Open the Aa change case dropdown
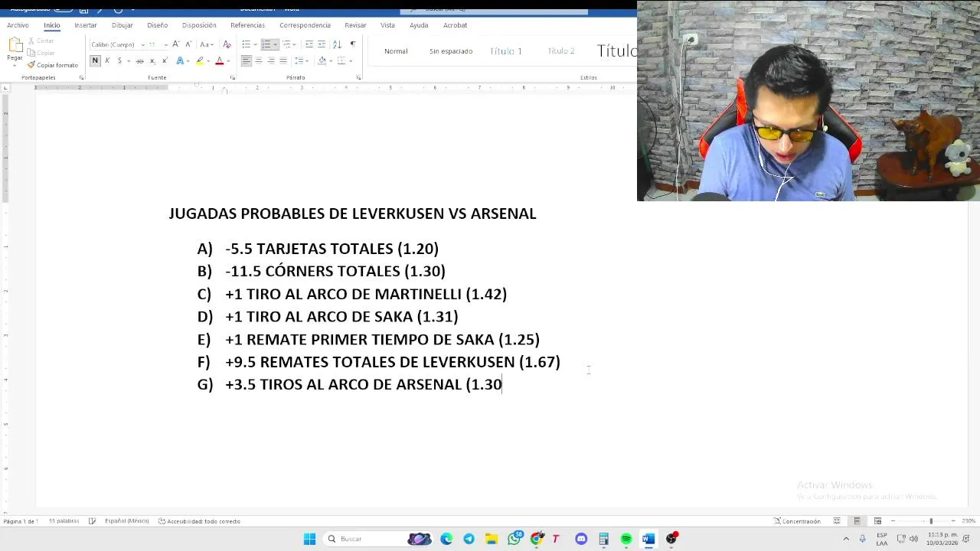The image size is (980, 551). point(206,44)
